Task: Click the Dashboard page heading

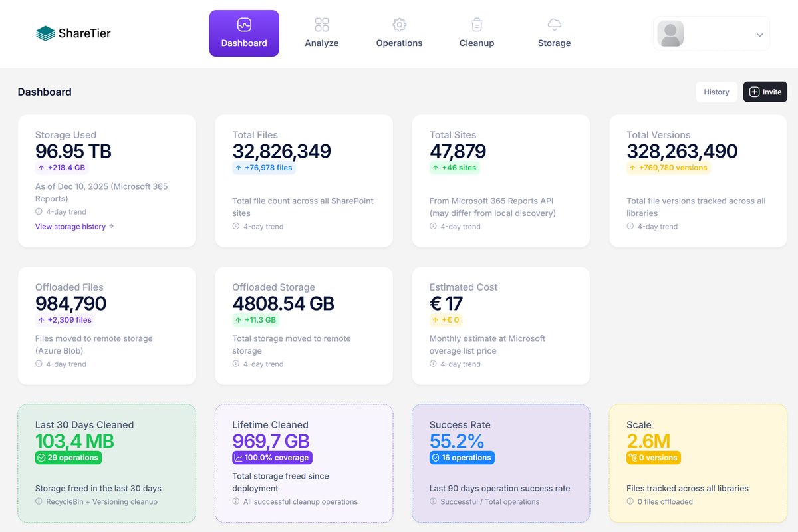Action: pyautogui.click(x=45, y=92)
